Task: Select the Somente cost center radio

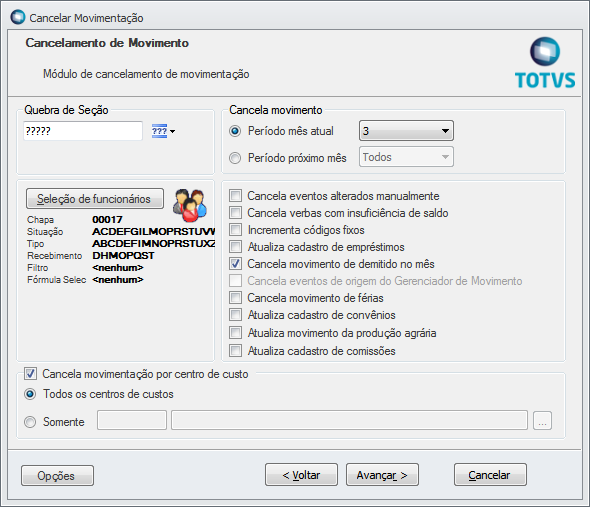Action: click(x=30, y=422)
